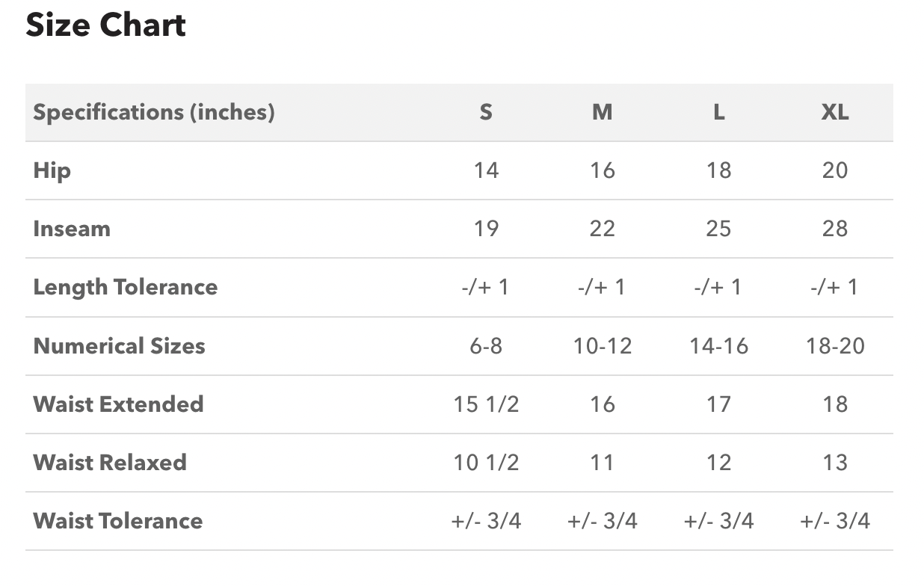Viewport: 924px width, 586px height.
Task: Select the M size column header
Action: (x=602, y=112)
